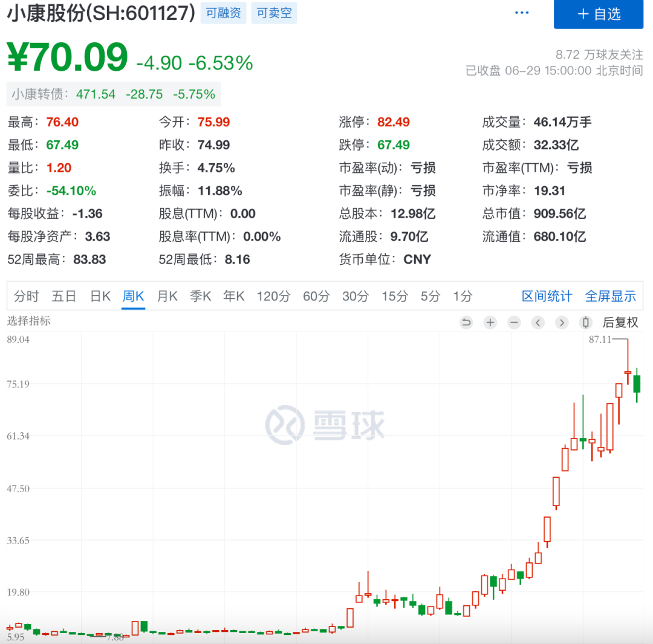Pan chart left using left chevron icon

(538, 322)
